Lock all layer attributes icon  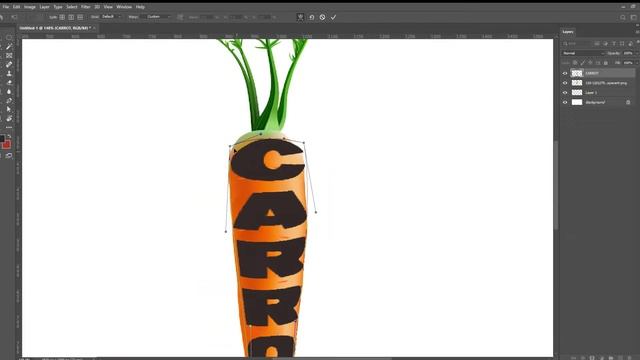tap(606, 62)
